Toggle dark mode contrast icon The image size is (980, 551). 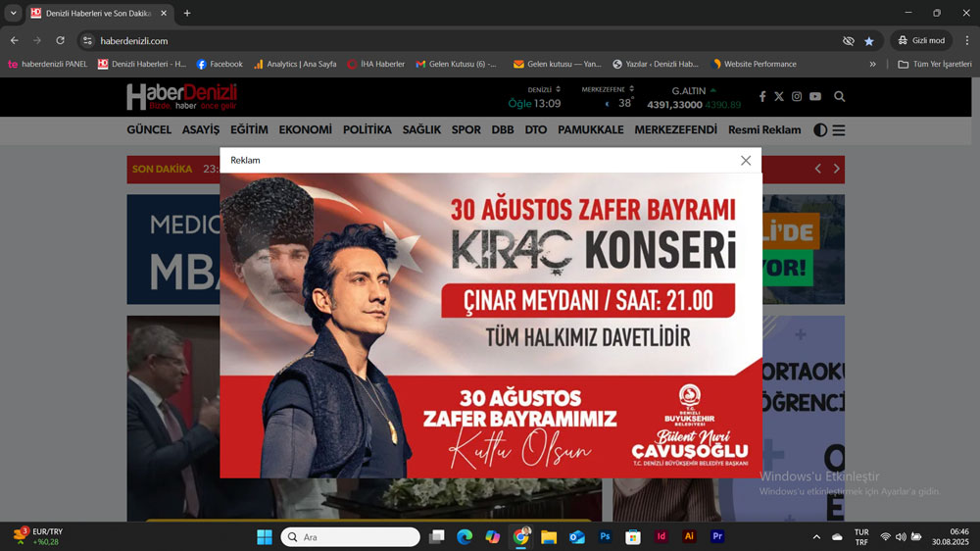(x=820, y=130)
